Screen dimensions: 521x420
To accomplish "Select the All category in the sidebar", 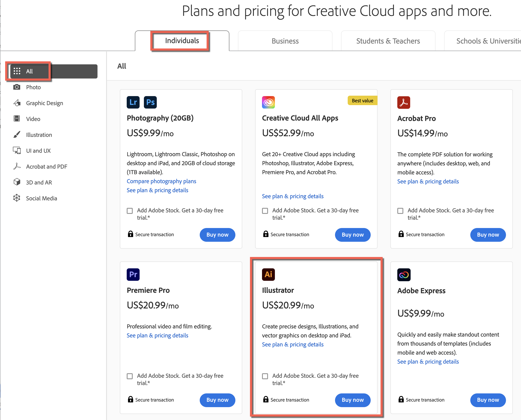I will (29, 71).
